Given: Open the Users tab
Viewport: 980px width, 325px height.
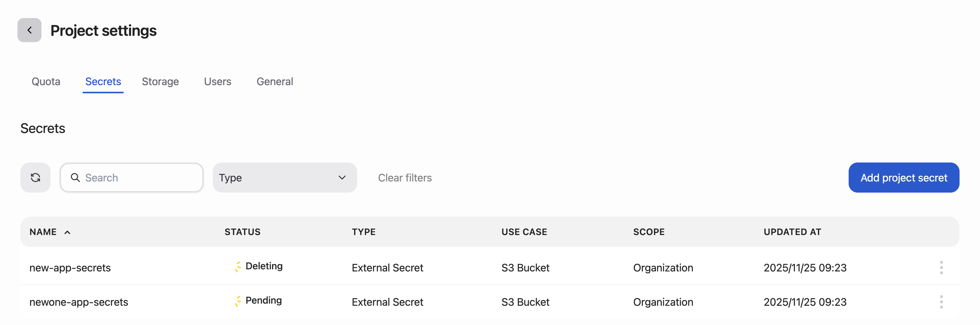Looking at the screenshot, I should point(217,81).
